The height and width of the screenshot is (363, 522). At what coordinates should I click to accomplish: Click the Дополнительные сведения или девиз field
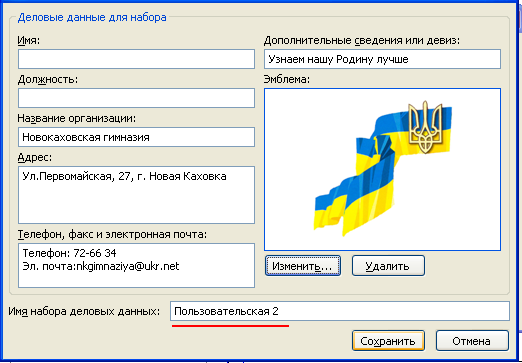point(382,59)
